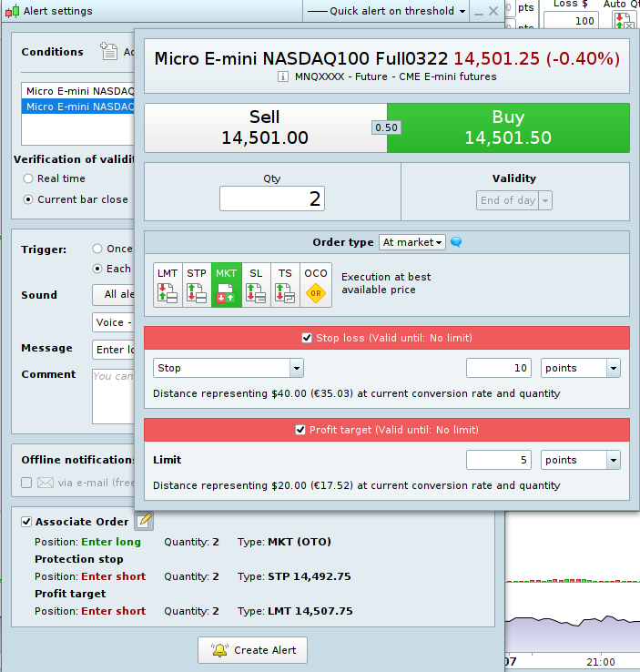Open the Voice sound dropdown
This screenshot has width=640, height=672.
(x=114, y=322)
